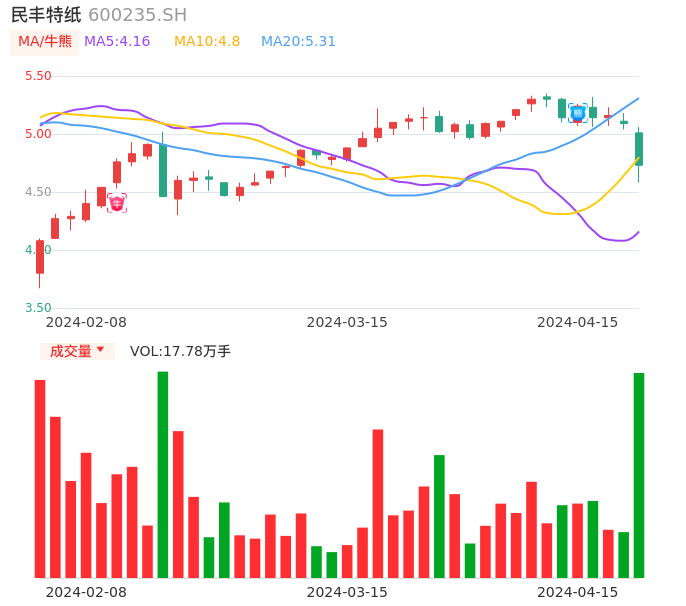This screenshot has width=686, height=606.
Task: Select the tall green candlestick in late February
Action: (x=163, y=170)
